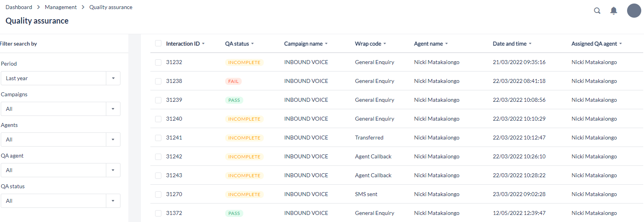Tick the select-all header checkbox
This screenshot has width=644, height=222.
pyautogui.click(x=158, y=43)
